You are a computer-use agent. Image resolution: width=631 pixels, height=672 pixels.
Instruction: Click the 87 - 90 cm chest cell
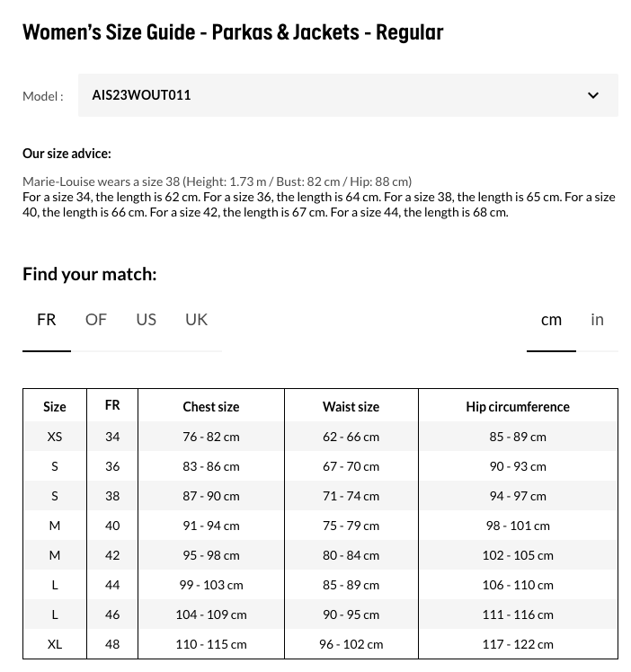[211, 496]
